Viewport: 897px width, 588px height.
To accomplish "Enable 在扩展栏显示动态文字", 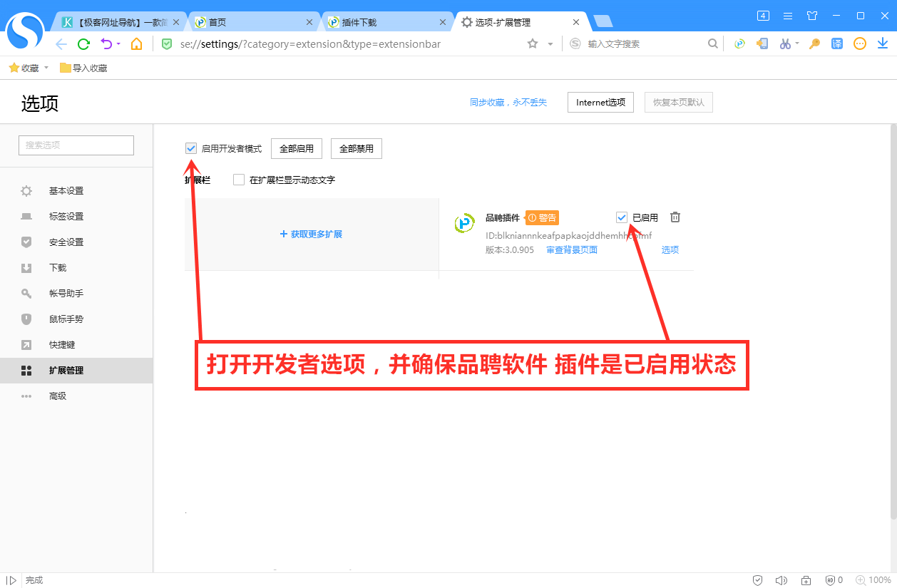I will (239, 179).
